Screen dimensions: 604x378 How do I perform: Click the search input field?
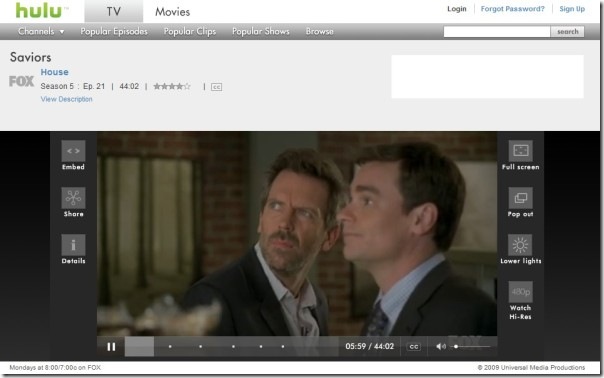click(497, 32)
